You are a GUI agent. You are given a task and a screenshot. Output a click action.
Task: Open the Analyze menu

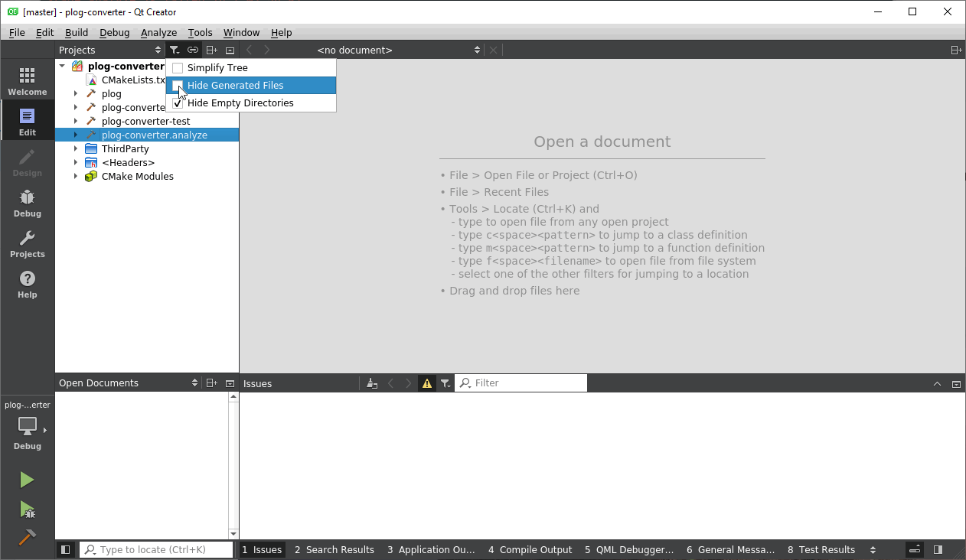(158, 32)
